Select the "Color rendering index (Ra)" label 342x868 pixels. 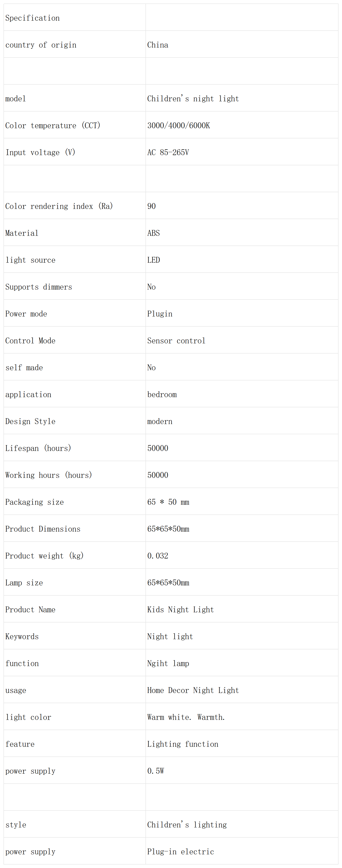[x=59, y=206]
